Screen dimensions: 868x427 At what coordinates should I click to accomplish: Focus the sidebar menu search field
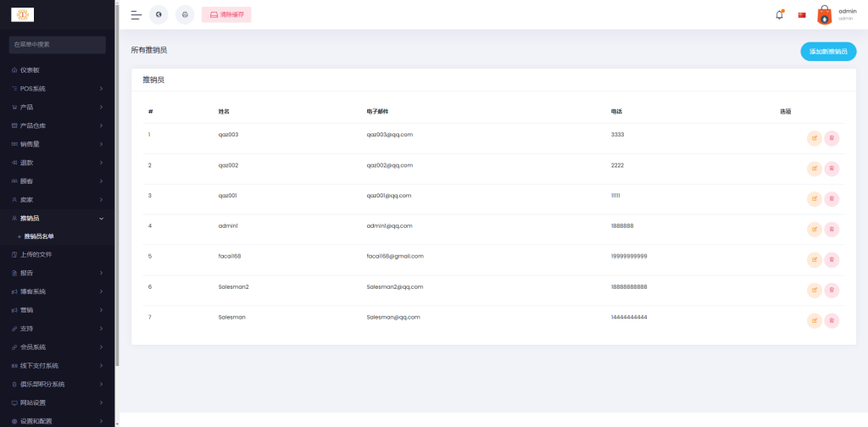pos(57,44)
